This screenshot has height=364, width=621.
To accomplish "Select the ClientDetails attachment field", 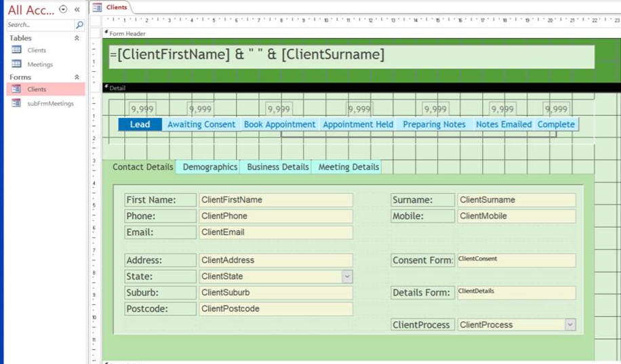I will tap(517, 293).
